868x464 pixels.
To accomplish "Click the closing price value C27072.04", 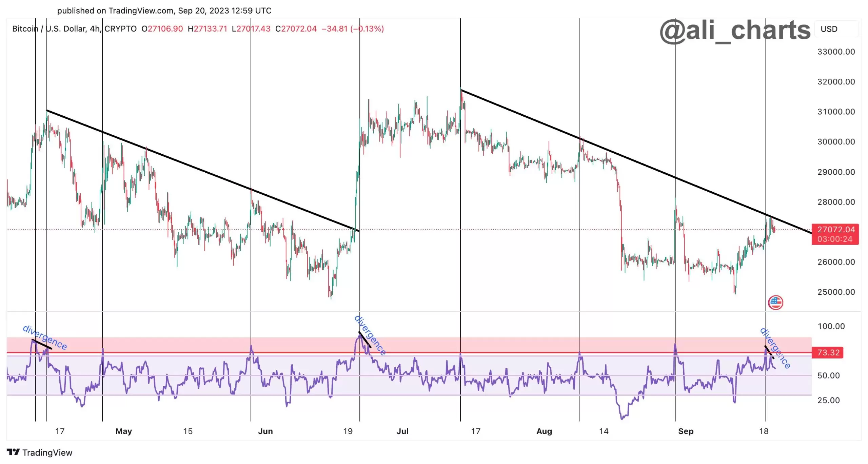I will click(296, 29).
